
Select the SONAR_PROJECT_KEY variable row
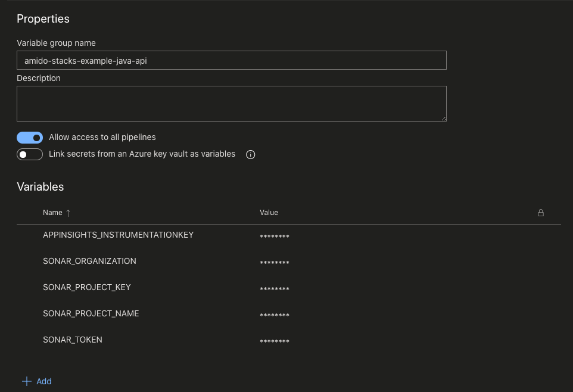point(289,287)
